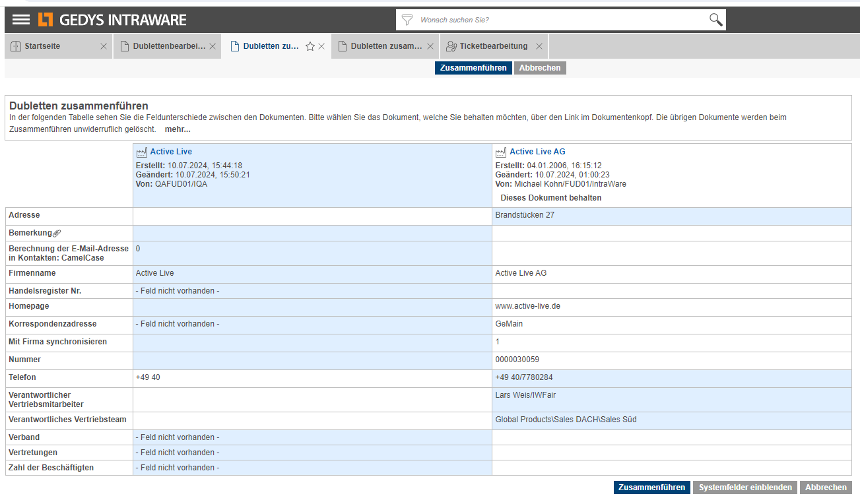Click the company icon beside Active Live AG
This screenshot has width=860, height=504.
(x=501, y=152)
